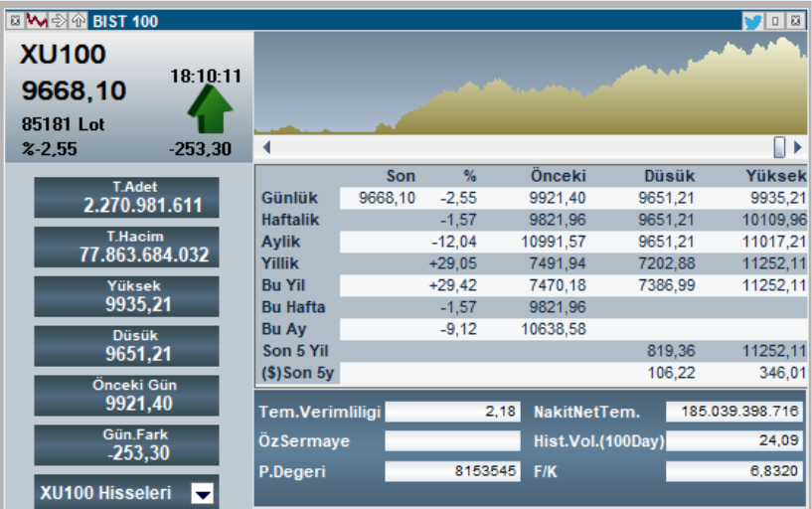Click the Önceki column header
Viewport: 812px width, 509px height.
point(558,176)
